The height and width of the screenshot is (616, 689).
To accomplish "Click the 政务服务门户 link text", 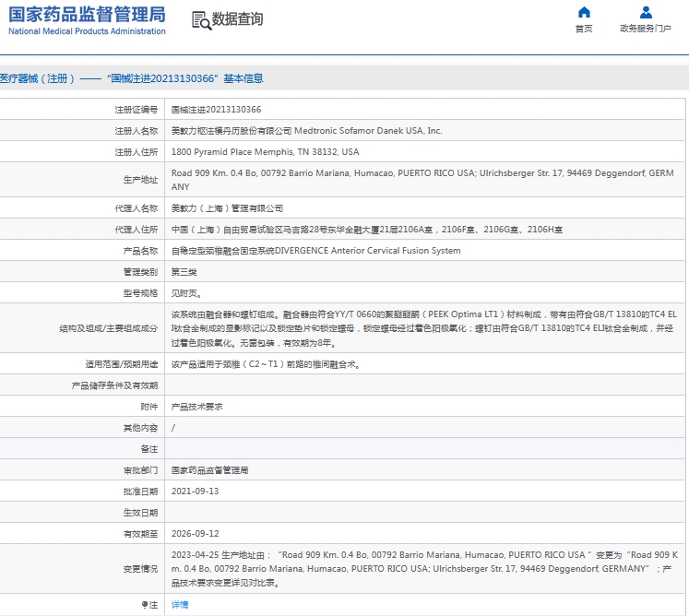I will click(x=646, y=29).
